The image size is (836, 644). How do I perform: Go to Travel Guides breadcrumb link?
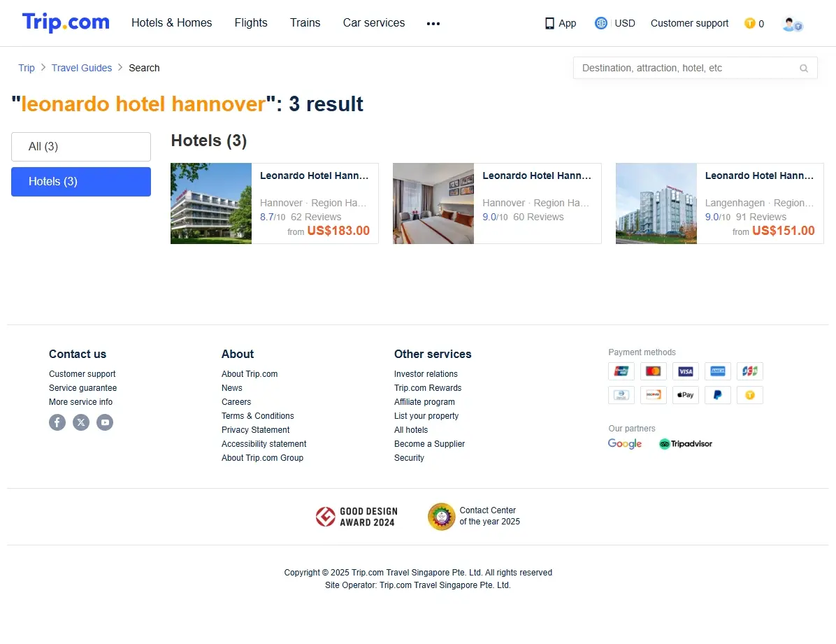(82, 69)
